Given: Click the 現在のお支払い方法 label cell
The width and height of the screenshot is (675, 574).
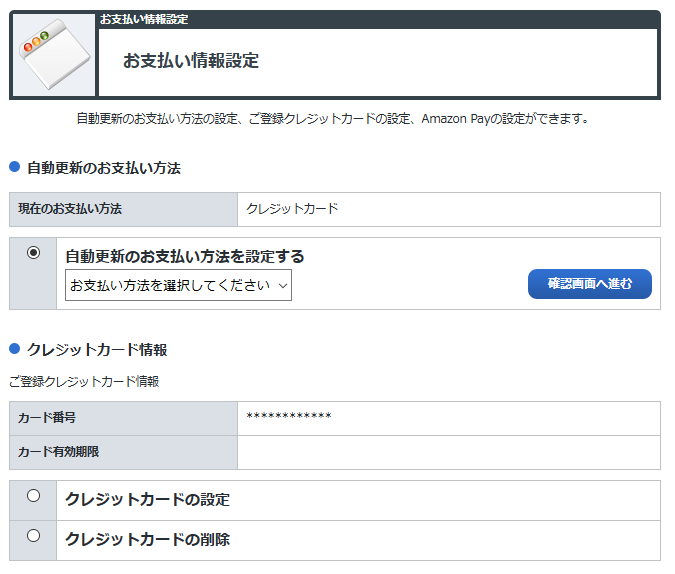Looking at the screenshot, I should click(124, 209).
